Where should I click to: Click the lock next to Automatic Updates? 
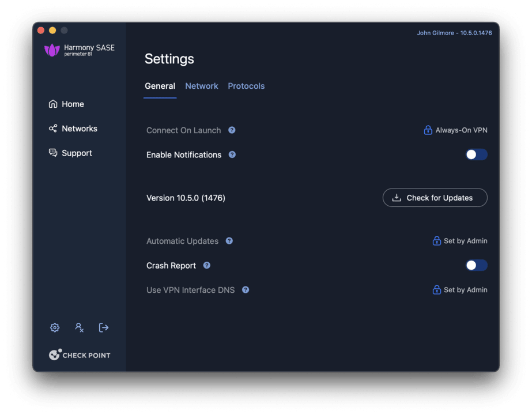tap(438, 241)
